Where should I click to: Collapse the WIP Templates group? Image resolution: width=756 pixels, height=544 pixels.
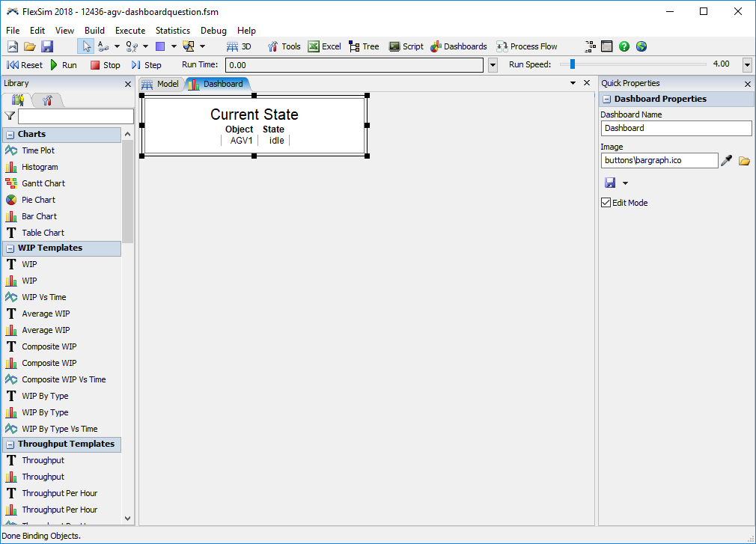[x=10, y=248]
